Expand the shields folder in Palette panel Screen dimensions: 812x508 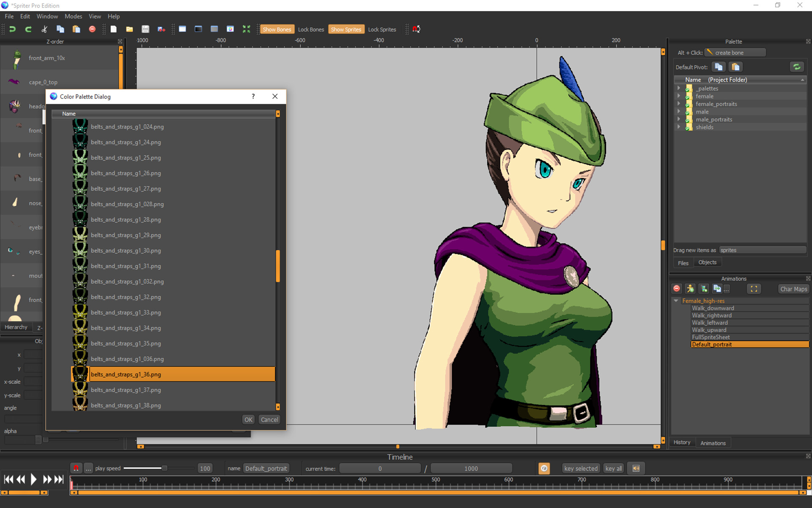[679, 127]
